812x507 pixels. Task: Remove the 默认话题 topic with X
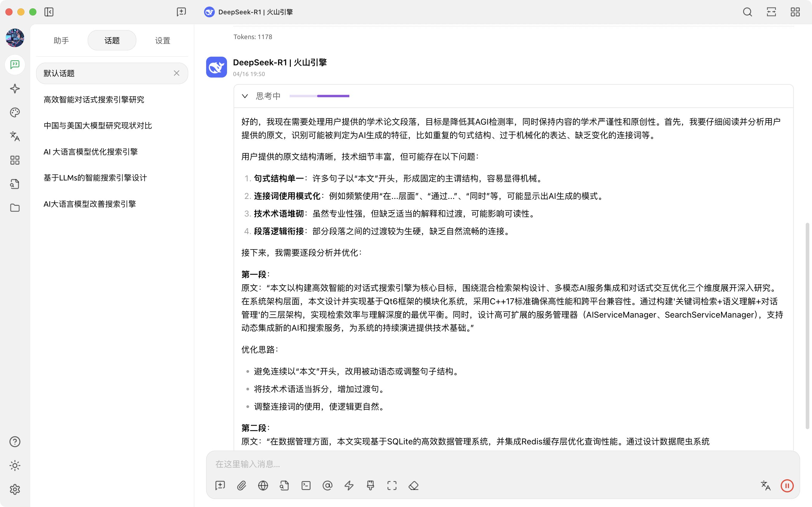pyautogui.click(x=177, y=73)
